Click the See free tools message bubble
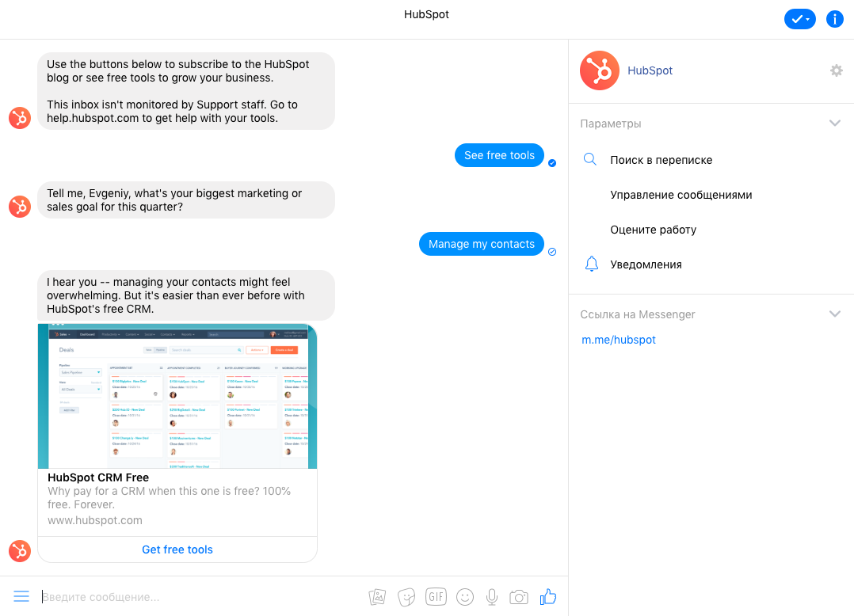Screen dimensions: 854x616 click(499, 155)
